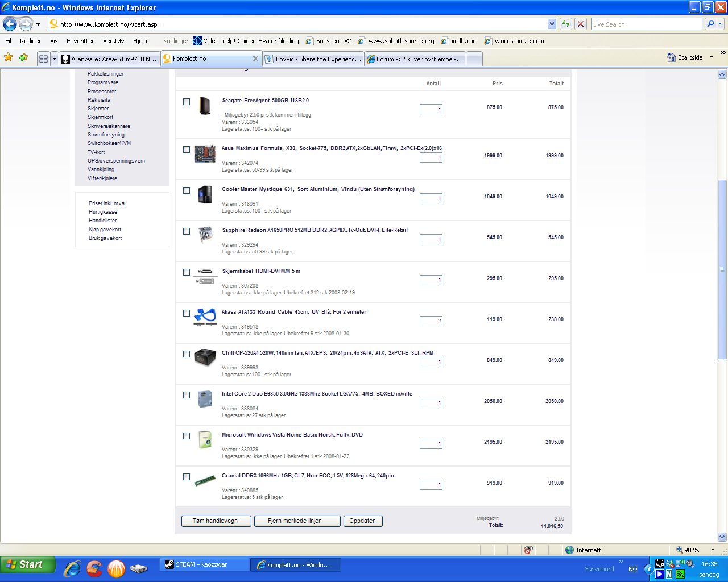The image size is (728, 582).
Task: Go to the Startside home page
Action: pos(685,57)
